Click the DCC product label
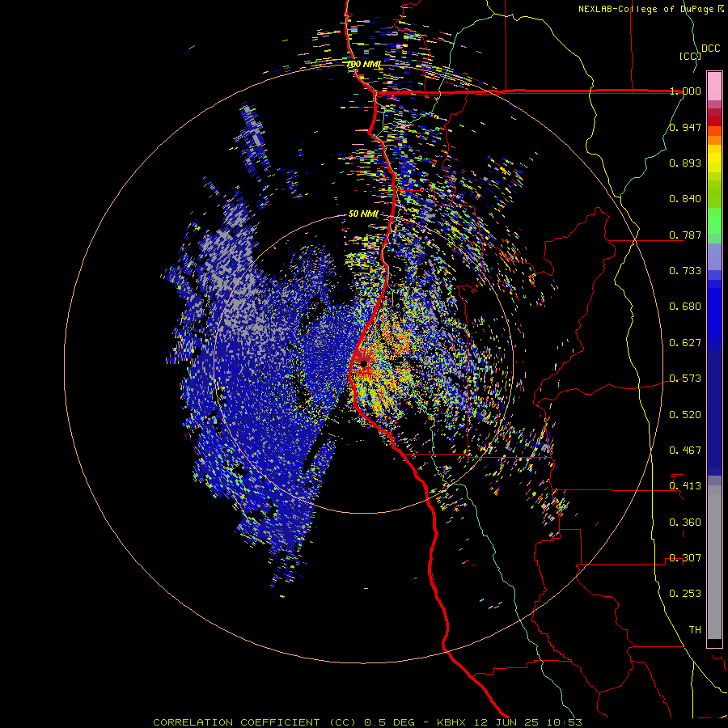This screenshot has height=728, width=728. click(x=711, y=49)
